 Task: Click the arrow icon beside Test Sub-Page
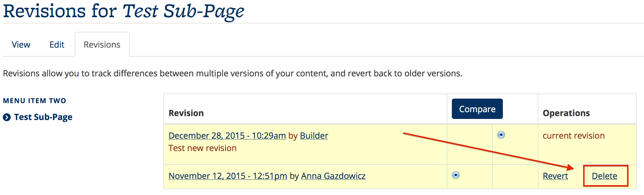tap(7, 117)
